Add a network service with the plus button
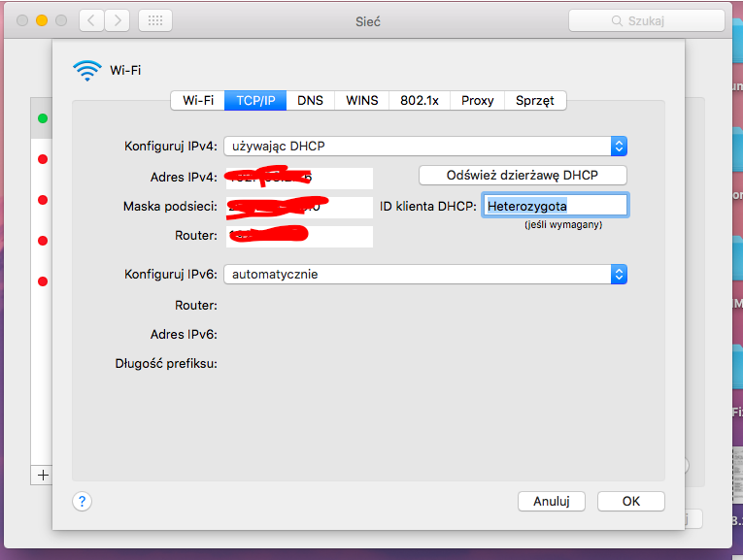Image resolution: width=743 pixels, height=560 pixels. click(x=43, y=475)
